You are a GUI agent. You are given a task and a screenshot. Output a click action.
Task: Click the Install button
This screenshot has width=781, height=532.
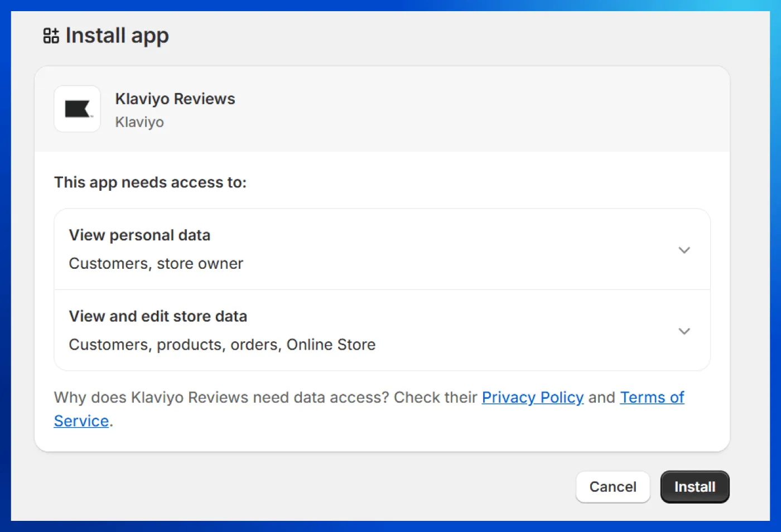695,487
